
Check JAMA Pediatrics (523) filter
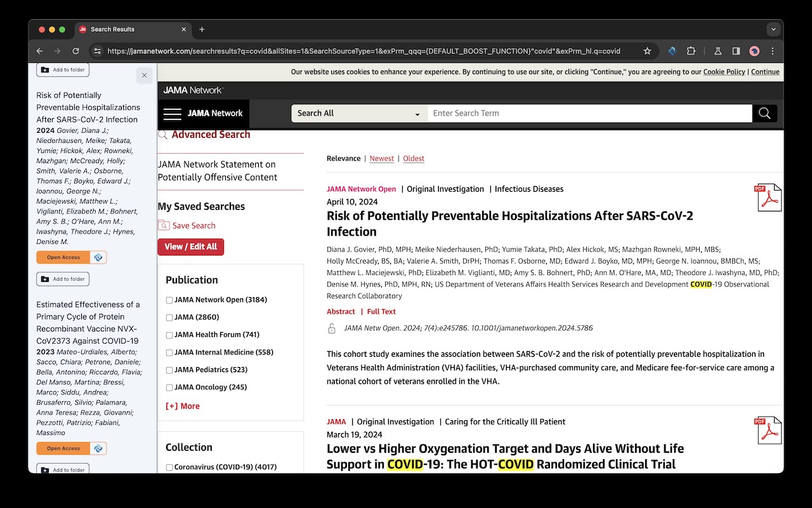[169, 370]
